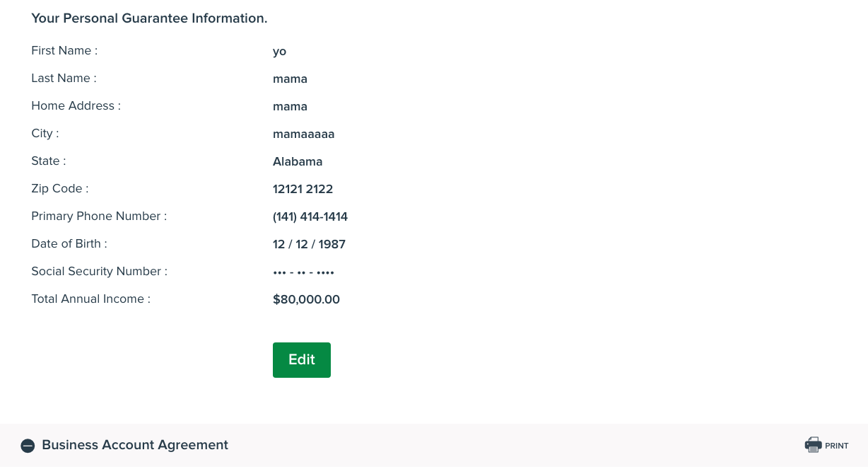Click the Your Personal Guarantee Information heading
The width and height of the screenshot is (868, 474).
click(149, 18)
